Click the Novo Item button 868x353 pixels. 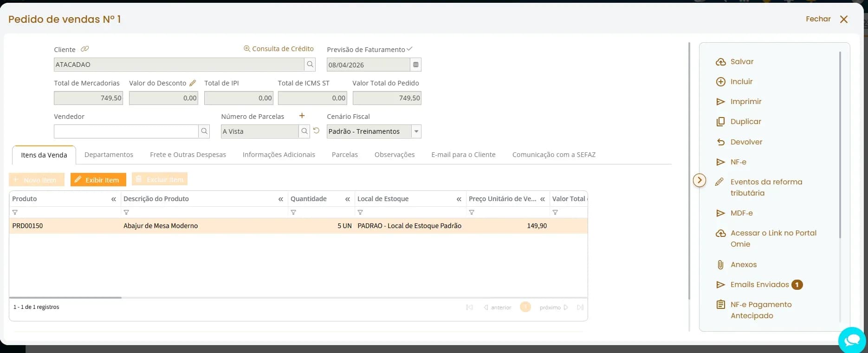click(37, 180)
